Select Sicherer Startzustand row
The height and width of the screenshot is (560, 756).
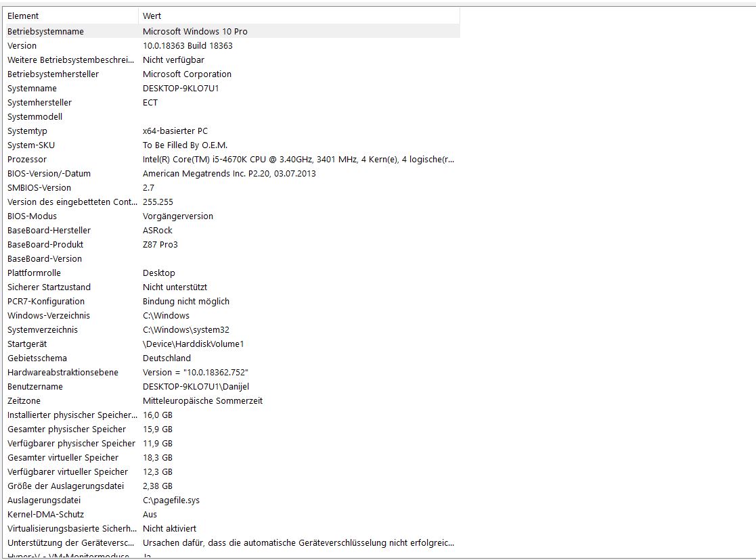232,287
